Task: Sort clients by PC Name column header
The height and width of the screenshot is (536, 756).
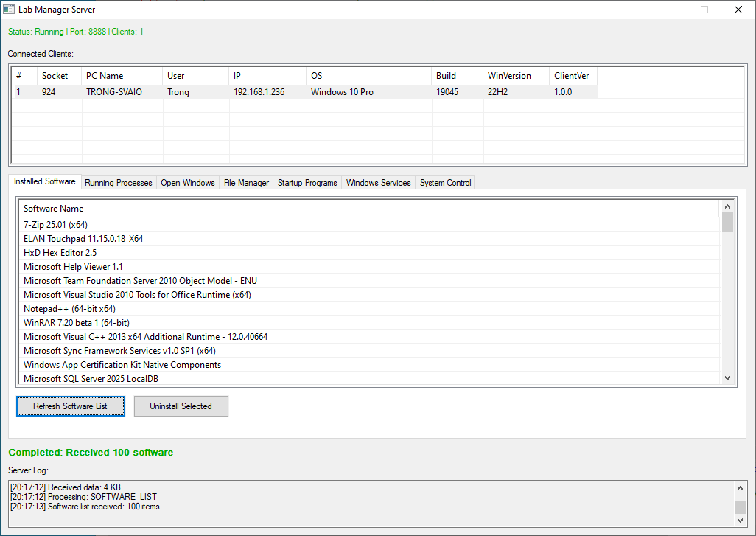Action: 122,76
